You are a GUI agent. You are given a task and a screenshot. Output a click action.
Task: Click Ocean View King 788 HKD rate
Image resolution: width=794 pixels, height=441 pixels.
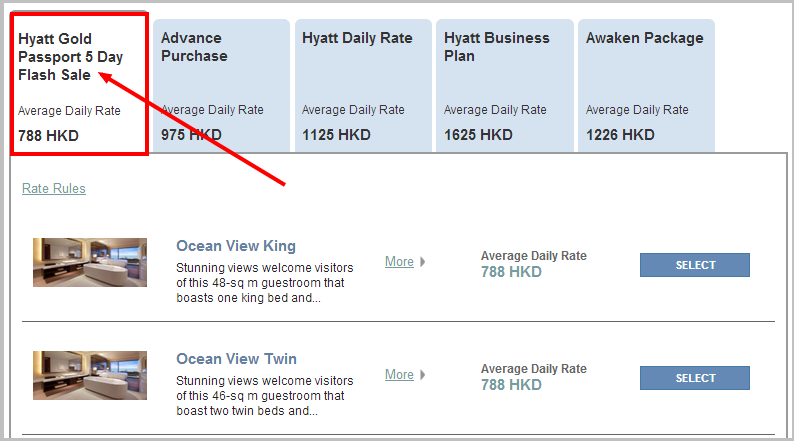click(x=511, y=272)
